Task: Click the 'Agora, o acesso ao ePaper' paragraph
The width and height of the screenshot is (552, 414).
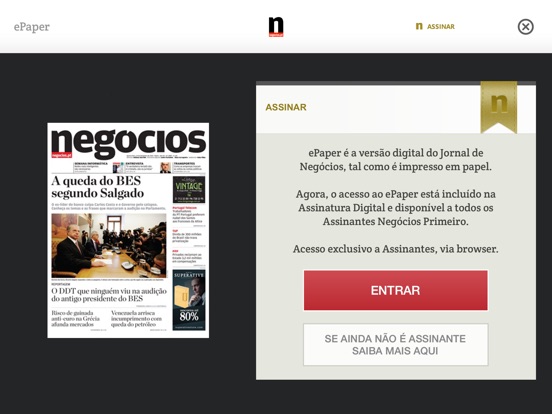Action: click(396, 208)
